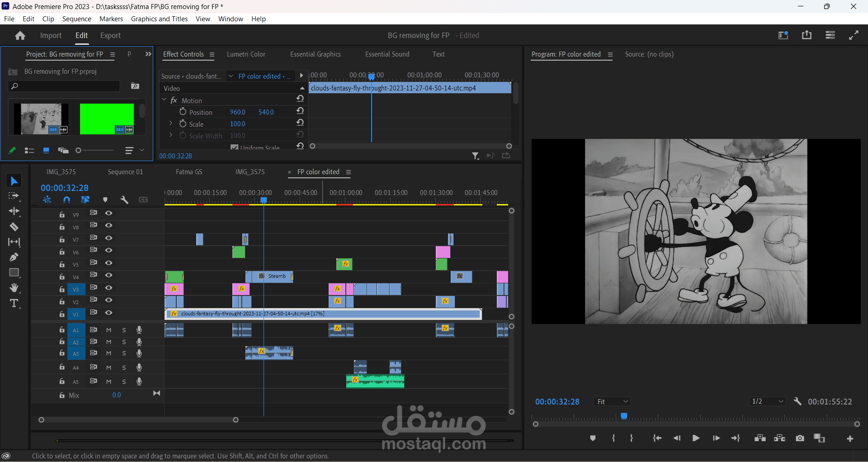The width and height of the screenshot is (868, 462).
Task: Open the Workspaces icon in header
Action: [783, 35]
